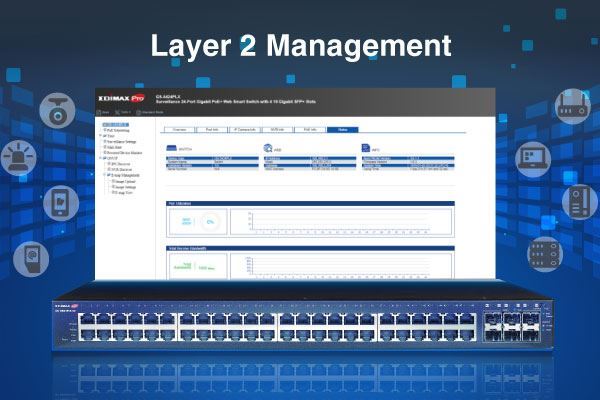Click the fingerprint reader icon
Screen dimensions: 600x400
30,257
